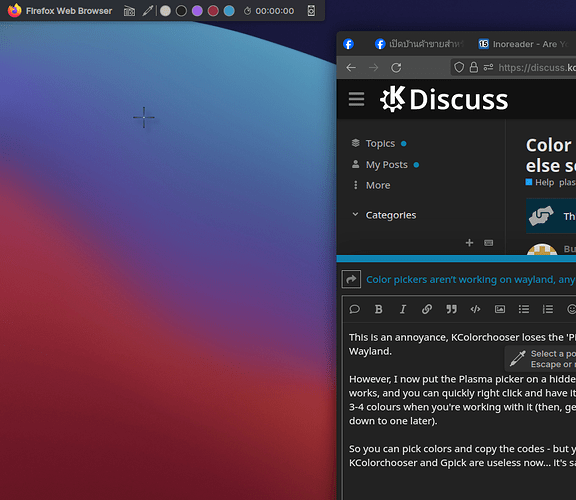Expand the More sidebar menu

pyautogui.click(x=372, y=185)
